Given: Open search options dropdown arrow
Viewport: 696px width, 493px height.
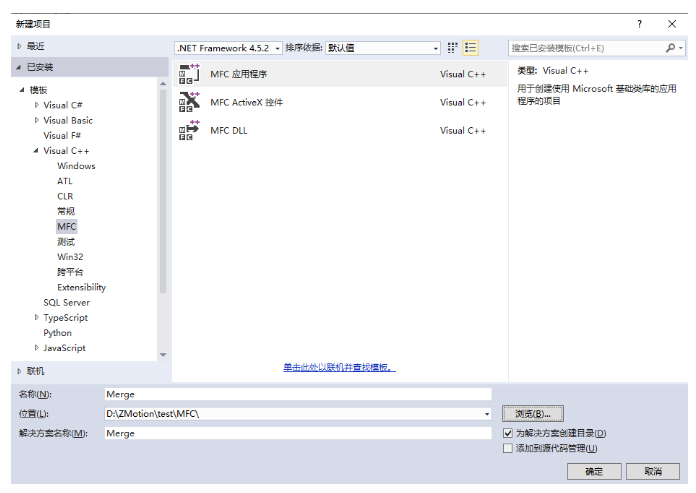Looking at the screenshot, I should [680, 48].
